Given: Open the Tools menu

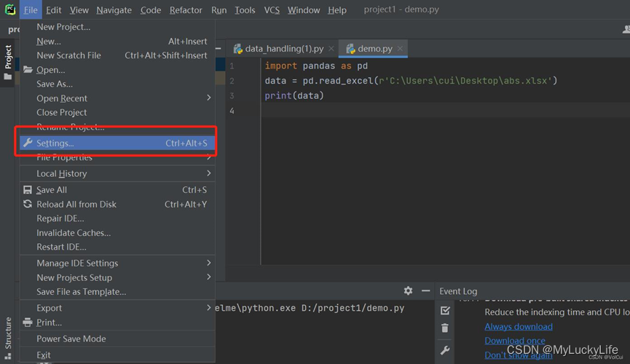Looking at the screenshot, I should coord(245,9).
